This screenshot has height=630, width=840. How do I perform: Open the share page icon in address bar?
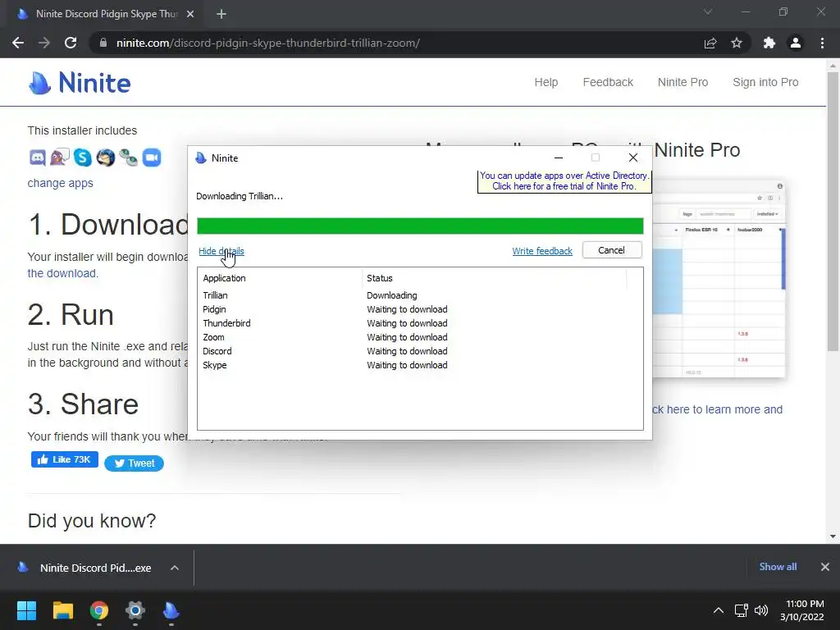[710, 43]
